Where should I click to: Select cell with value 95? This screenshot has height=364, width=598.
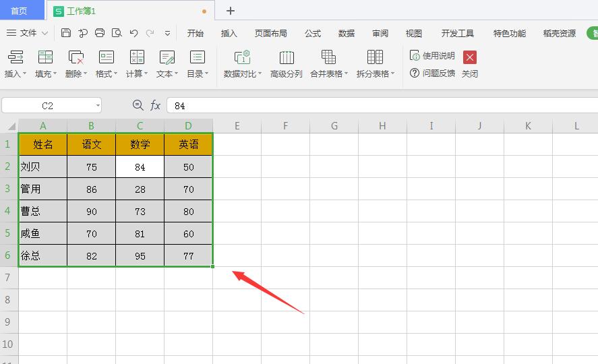coord(140,255)
